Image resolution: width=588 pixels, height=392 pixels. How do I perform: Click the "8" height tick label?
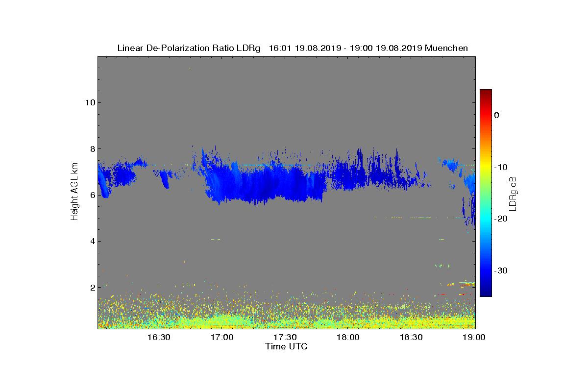[92, 148]
